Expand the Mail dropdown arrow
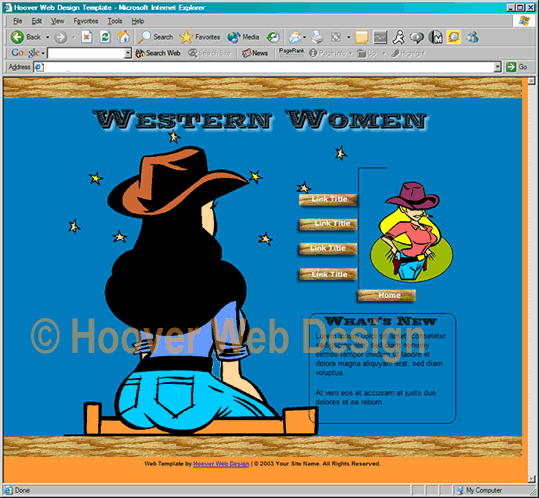 click(305, 37)
